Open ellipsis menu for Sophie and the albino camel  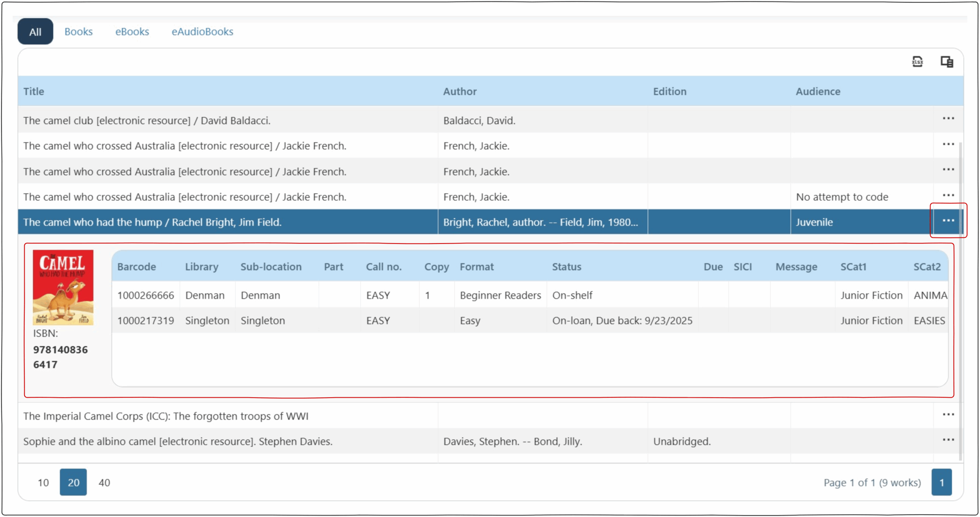[x=948, y=440]
